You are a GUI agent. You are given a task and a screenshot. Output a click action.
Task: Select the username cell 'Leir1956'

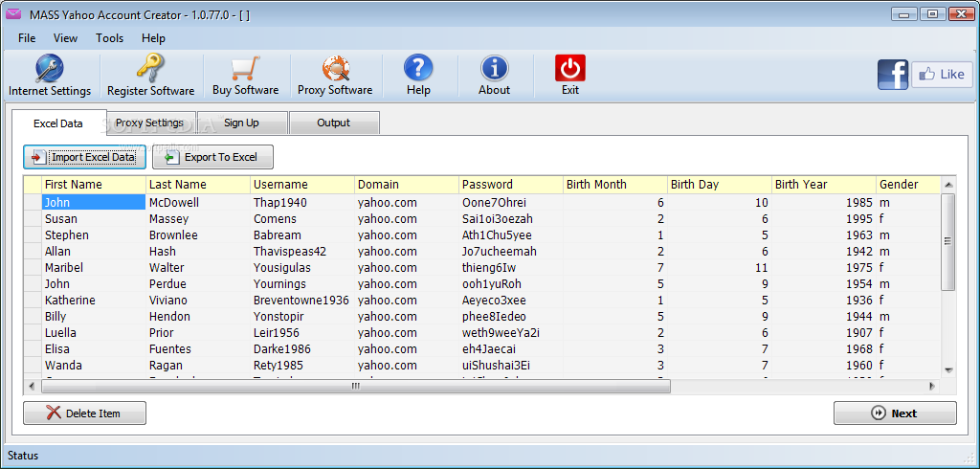tap(302, 333)
